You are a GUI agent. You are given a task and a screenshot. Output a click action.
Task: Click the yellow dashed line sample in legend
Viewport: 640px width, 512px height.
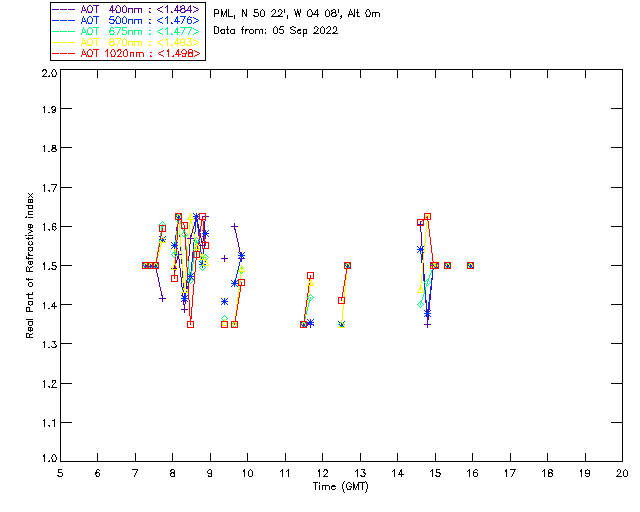click(64, 42)
